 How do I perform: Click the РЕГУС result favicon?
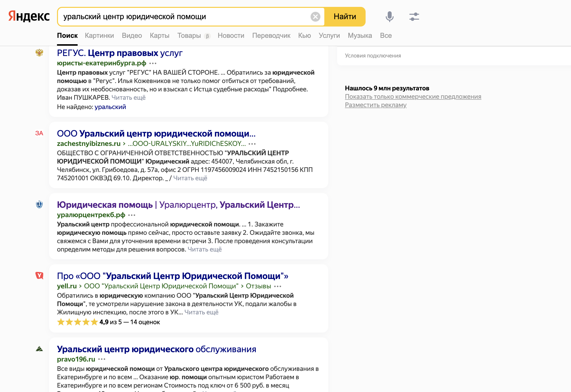coord(39,53)
